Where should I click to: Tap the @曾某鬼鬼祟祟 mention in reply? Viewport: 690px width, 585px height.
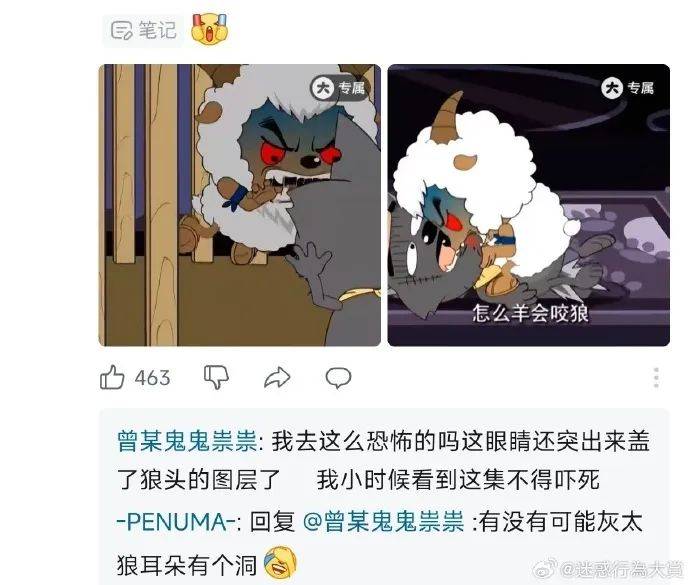pos(384,522)
